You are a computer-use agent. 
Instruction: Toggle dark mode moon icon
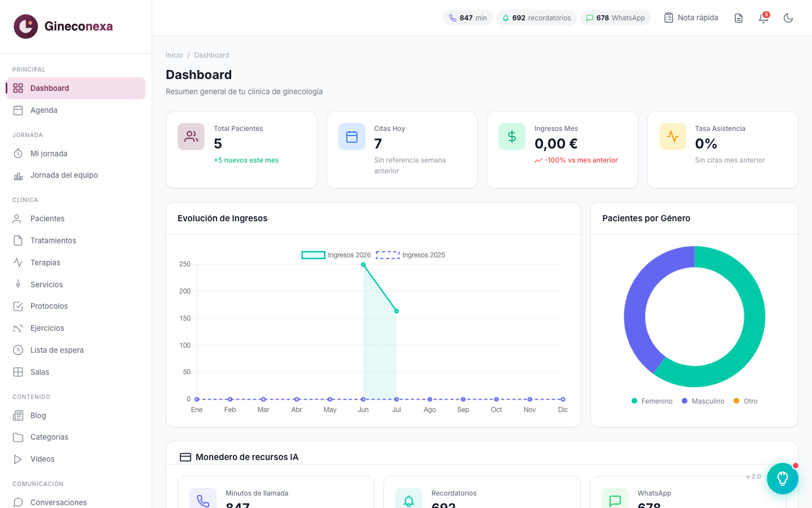tap(788, 18)
